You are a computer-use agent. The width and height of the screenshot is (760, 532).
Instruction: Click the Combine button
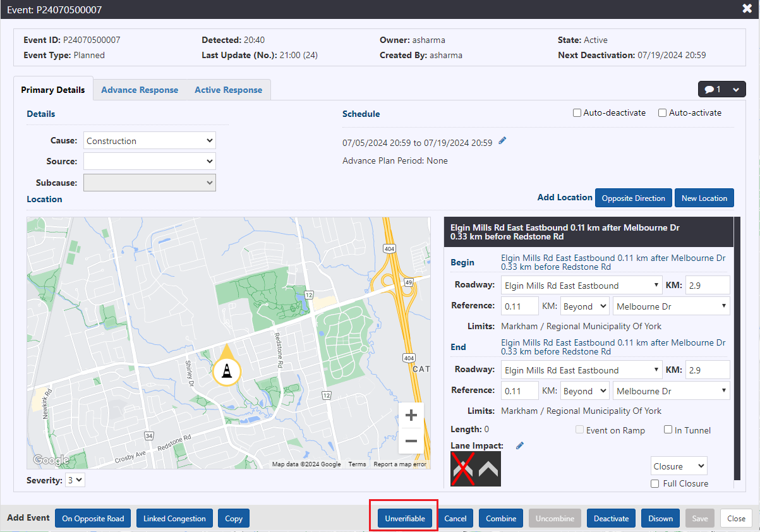(x=501, y=519)
